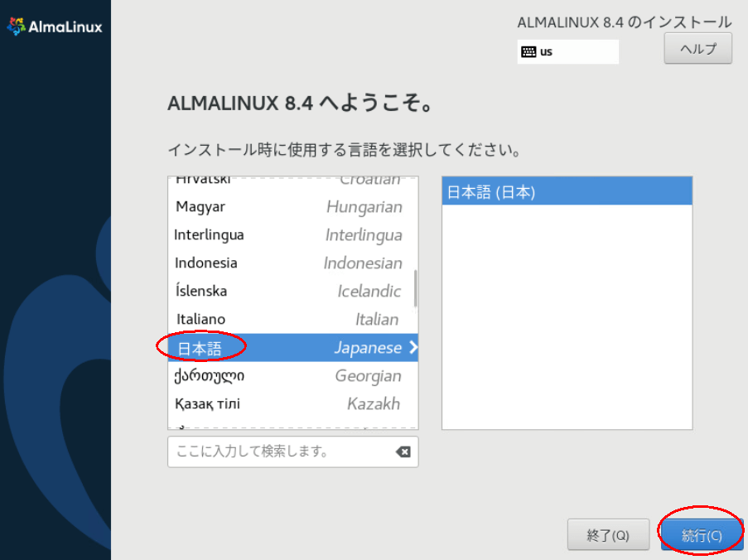Clear the language search with backspace icon
This screenshot has height=560, width=748.
pos(403,451)
